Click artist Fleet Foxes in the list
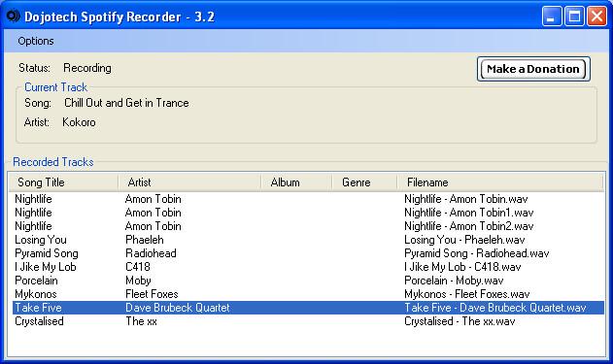Image resolution: width=613 pixels, height=364 pixels. point(152,294)
